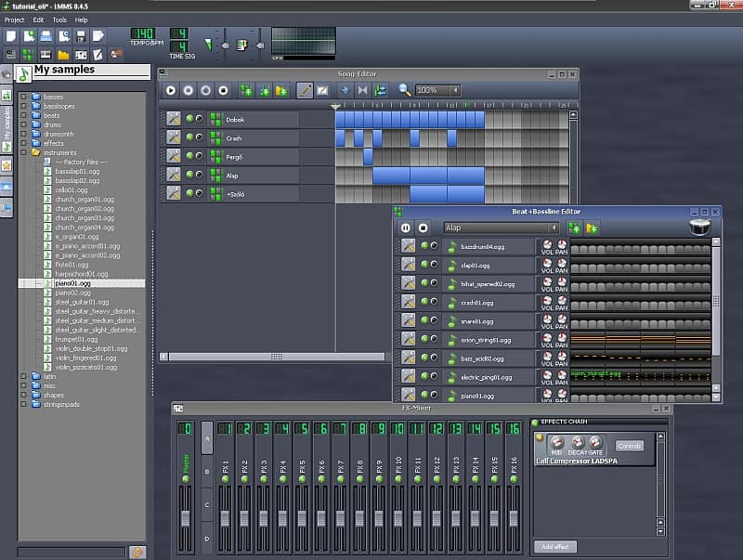743x560 pixels.
Task: Click the Add effect button
Action: [x=554, y=547]
